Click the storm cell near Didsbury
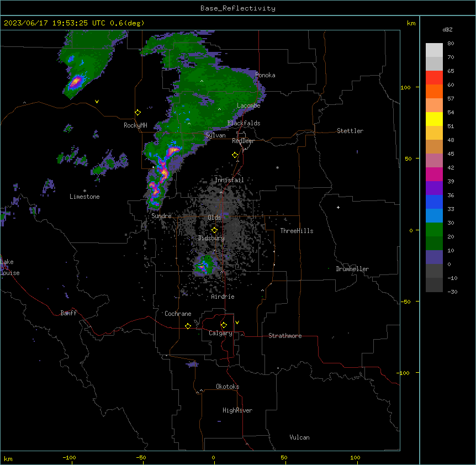476x465 pixels. [x=205, y=266]
